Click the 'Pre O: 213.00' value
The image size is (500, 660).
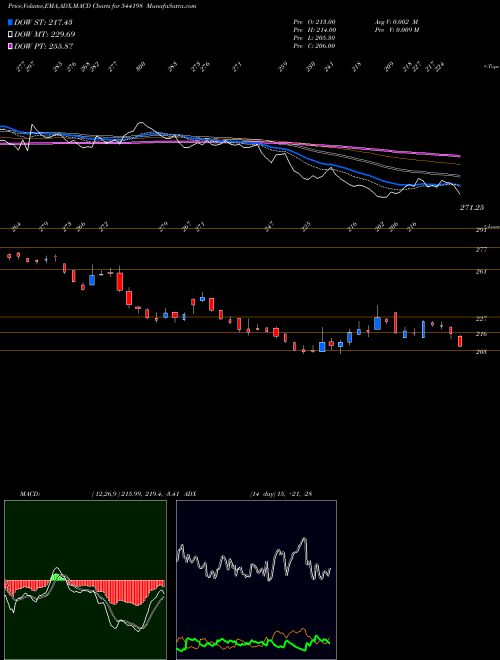coord(314,22)
